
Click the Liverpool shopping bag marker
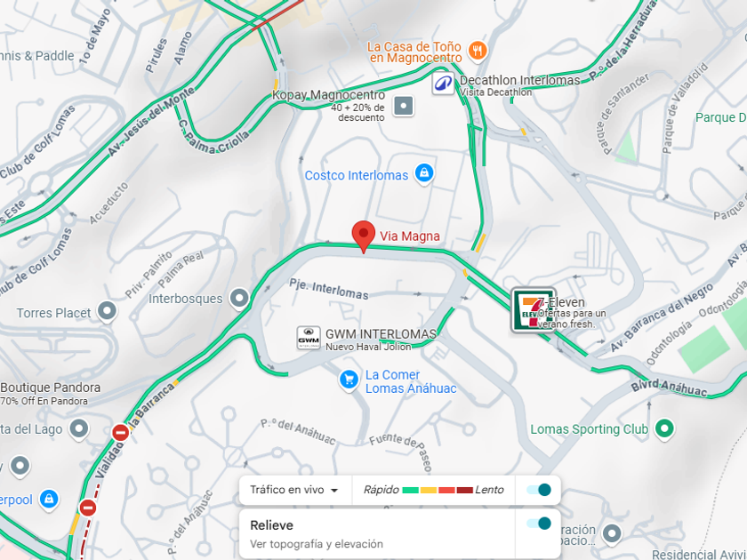point(49,500)
